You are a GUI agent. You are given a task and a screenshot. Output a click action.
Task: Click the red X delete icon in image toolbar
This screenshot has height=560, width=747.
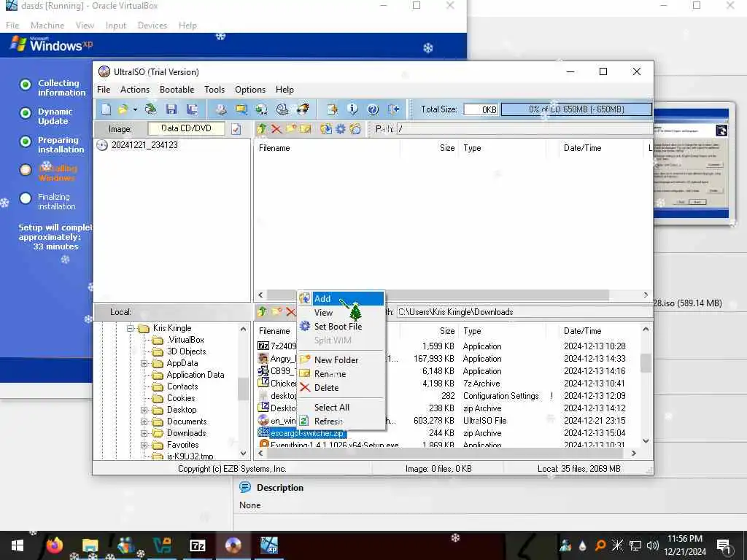pos(276,128)
